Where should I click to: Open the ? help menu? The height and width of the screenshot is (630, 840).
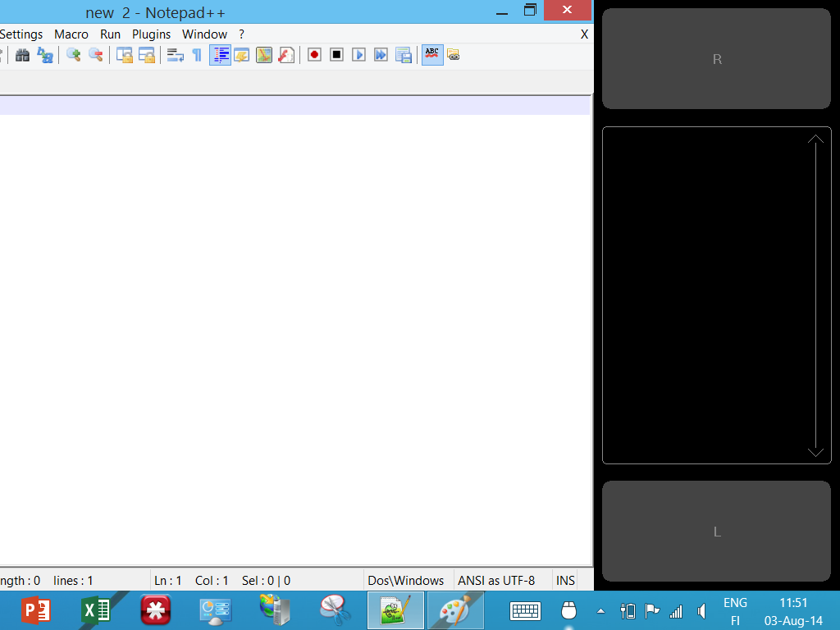[242, 34]
